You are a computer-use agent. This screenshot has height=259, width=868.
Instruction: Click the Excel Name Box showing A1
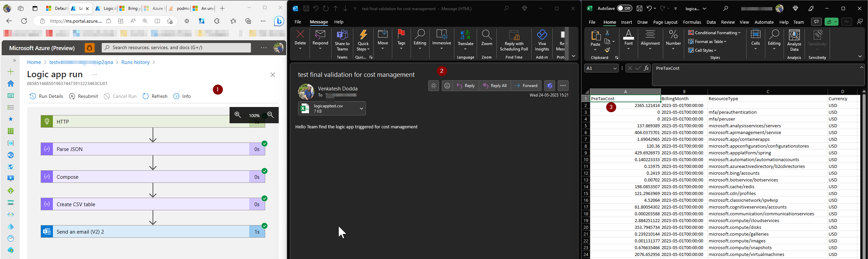(601, 68)
